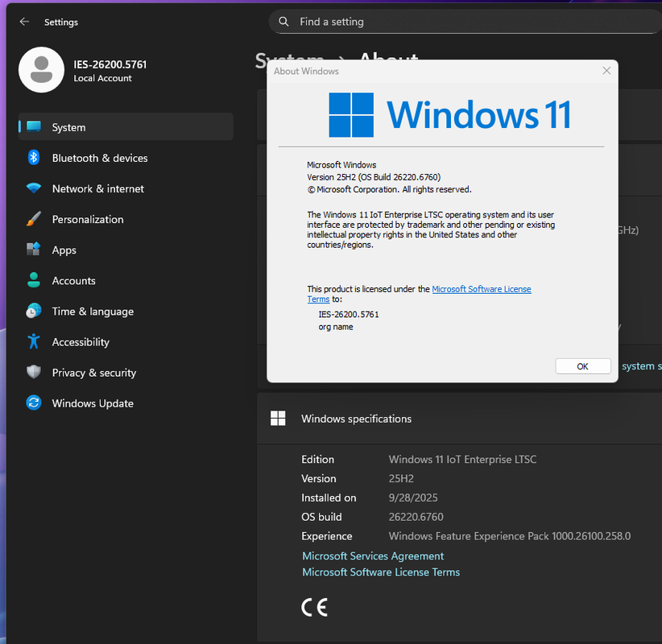Screen dimensions: 662x644
Task: Click the back arrow in Settings
Action: [24, 22]
